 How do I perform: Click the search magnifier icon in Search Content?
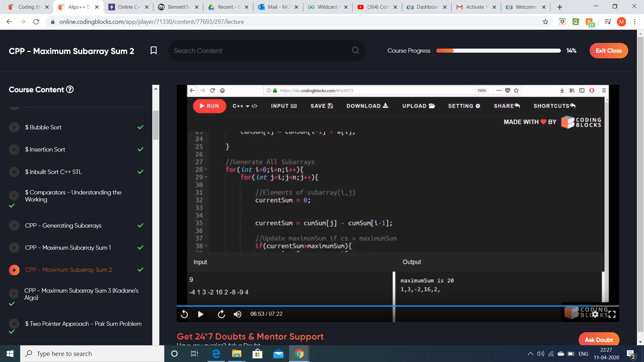[356, 51]
